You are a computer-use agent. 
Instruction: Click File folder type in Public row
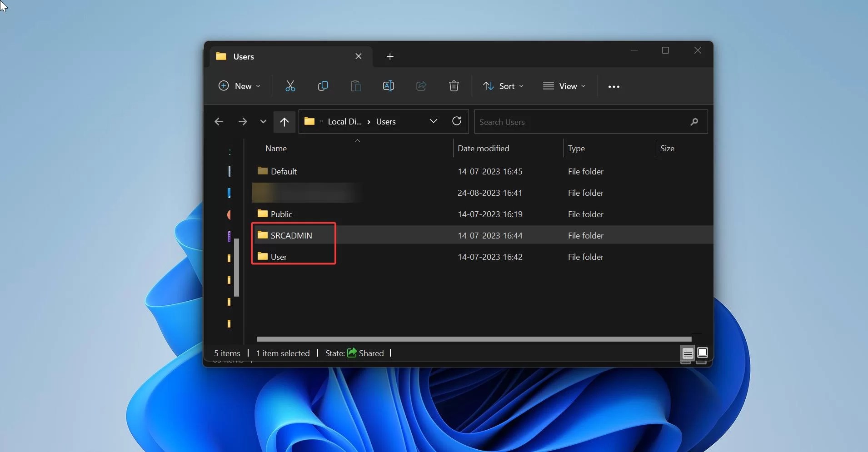pyautogui.click(x=585, y=214)
